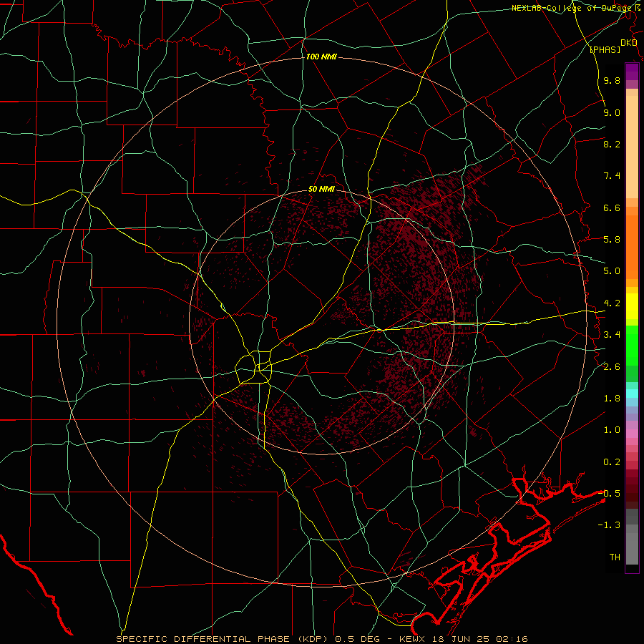
Task: Click the 6.6 legend value
Action: click(612, 208)
